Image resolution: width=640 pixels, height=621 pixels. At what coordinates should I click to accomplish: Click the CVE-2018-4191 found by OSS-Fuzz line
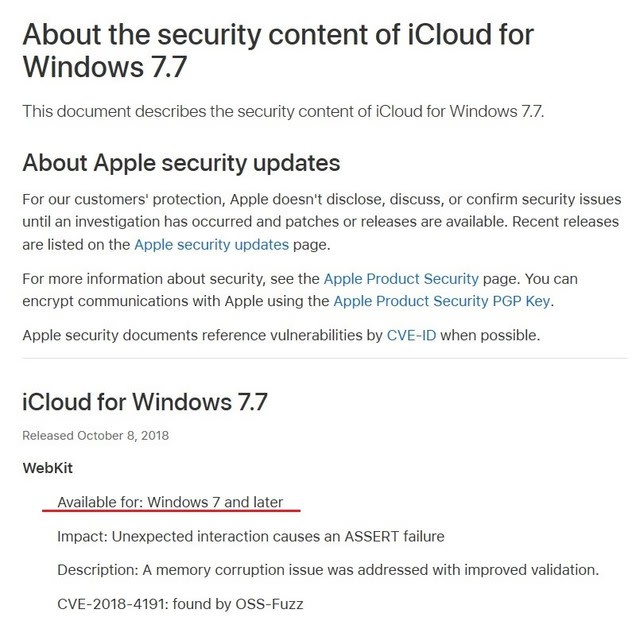[180, 604]
